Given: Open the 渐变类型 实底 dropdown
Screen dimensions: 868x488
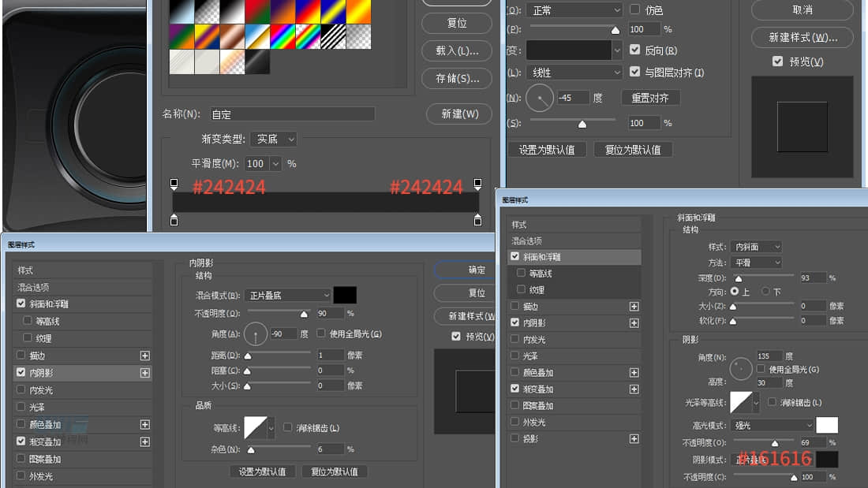Looking at the screenshot, I should pyautogui.click(x=274, y=139).
